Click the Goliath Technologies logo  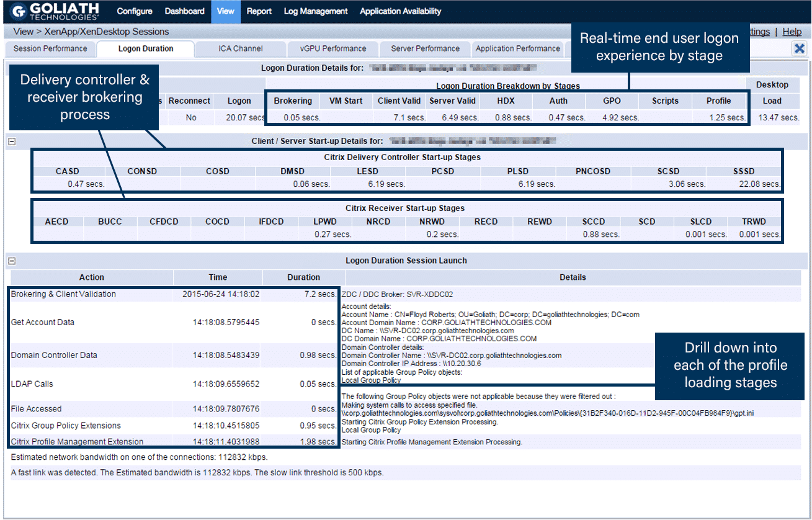click(x=55, y=11)
